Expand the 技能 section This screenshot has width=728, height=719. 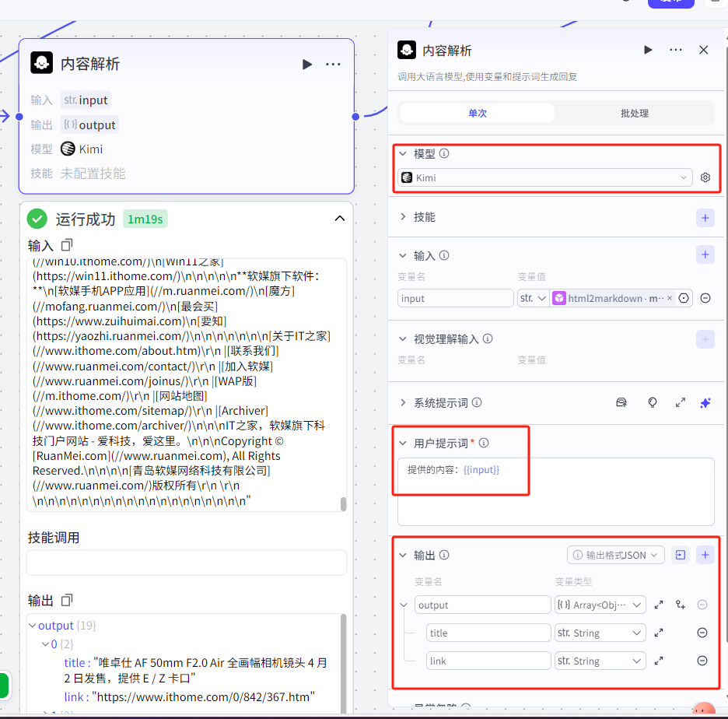(x=403, y=216)
